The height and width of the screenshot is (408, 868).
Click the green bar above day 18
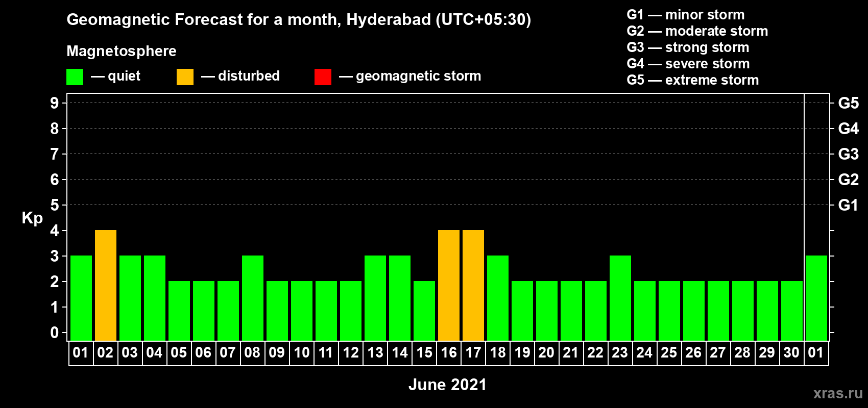coord(498,298)
